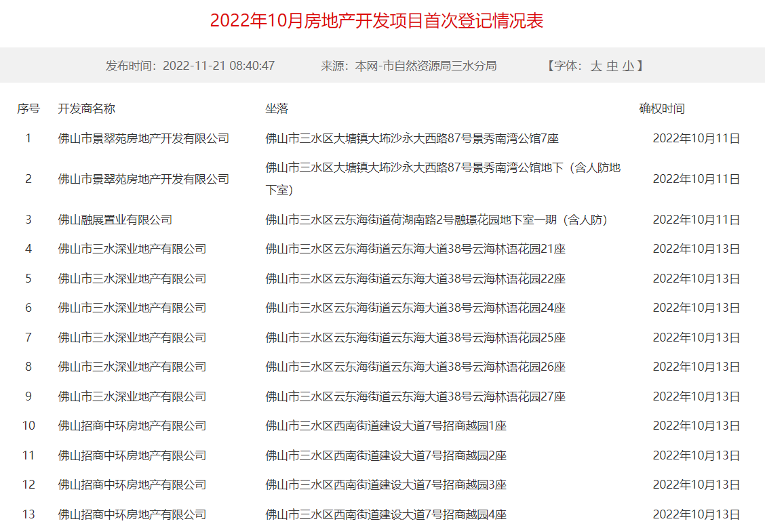This screenshot has height=532, width=765.
Task: Click the source text 本网-市自然资源局三水分局
Action: coord(426,66)
